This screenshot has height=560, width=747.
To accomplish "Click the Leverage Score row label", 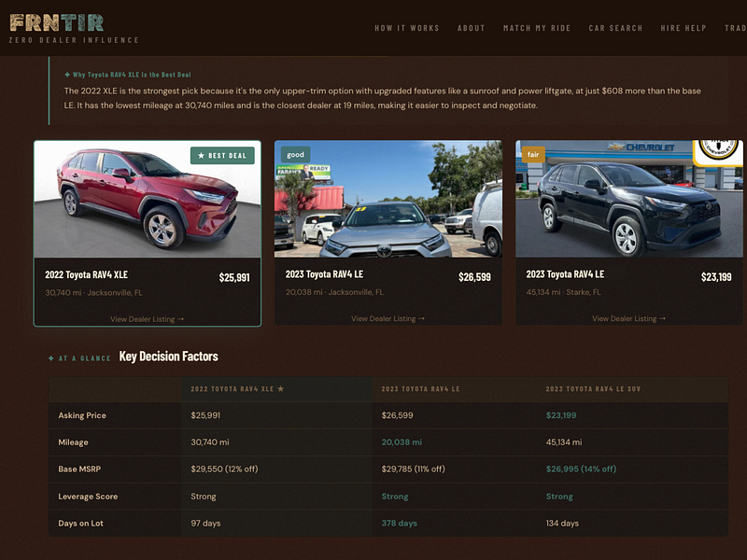I will [88, 497].
